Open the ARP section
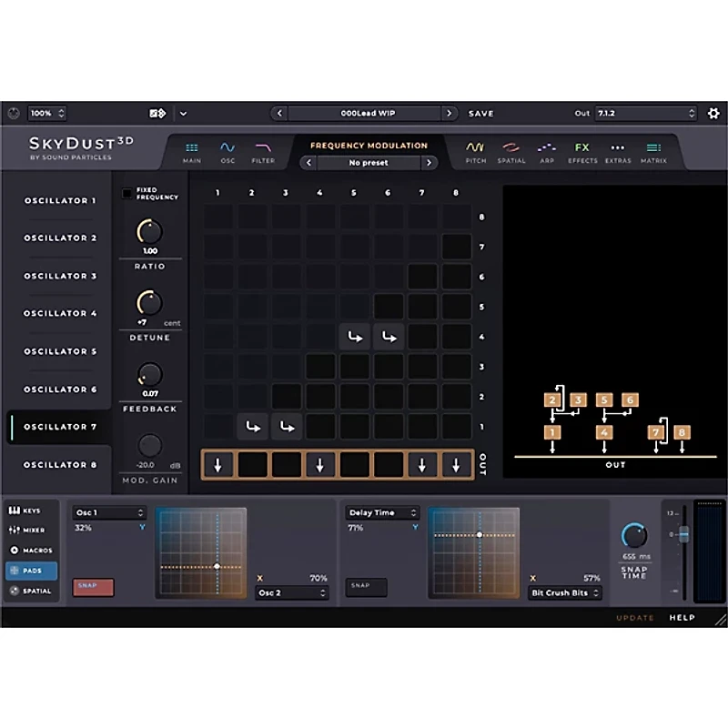728x728 pixels. point(546,151)
